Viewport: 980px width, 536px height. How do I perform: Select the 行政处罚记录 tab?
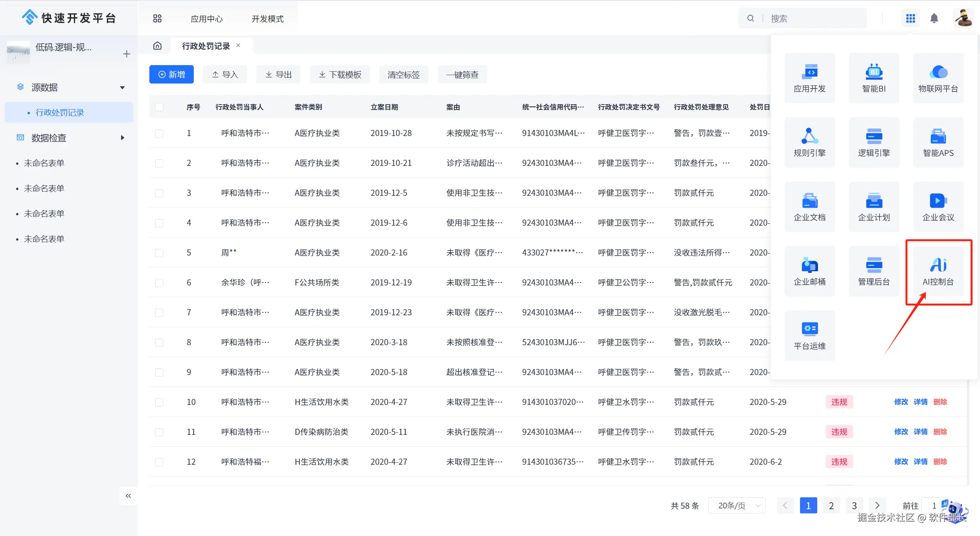point(206,46)
